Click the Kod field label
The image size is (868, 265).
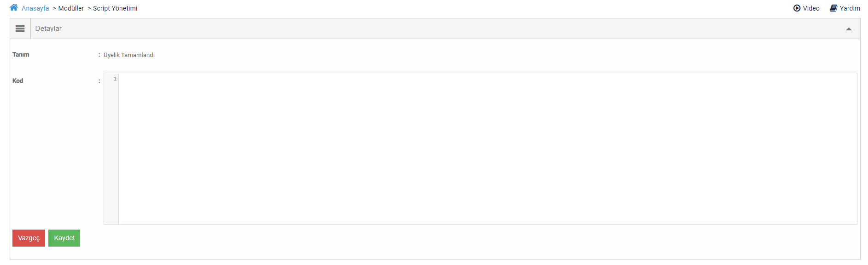pyautogui.click(x=17, y=81)
